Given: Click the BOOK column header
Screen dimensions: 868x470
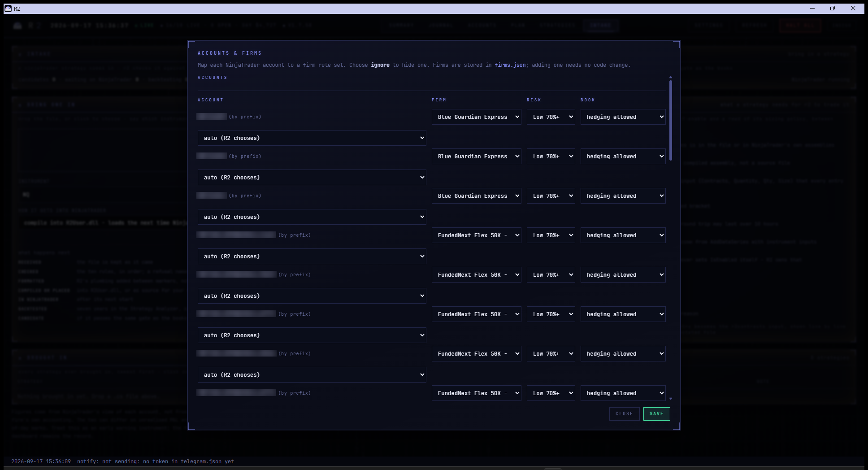Looking at the screenshot, I should point(588,100).
